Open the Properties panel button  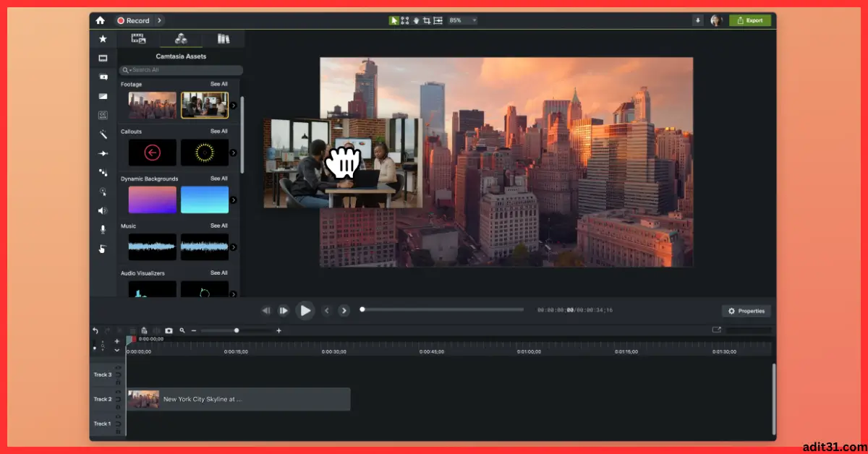746,311
